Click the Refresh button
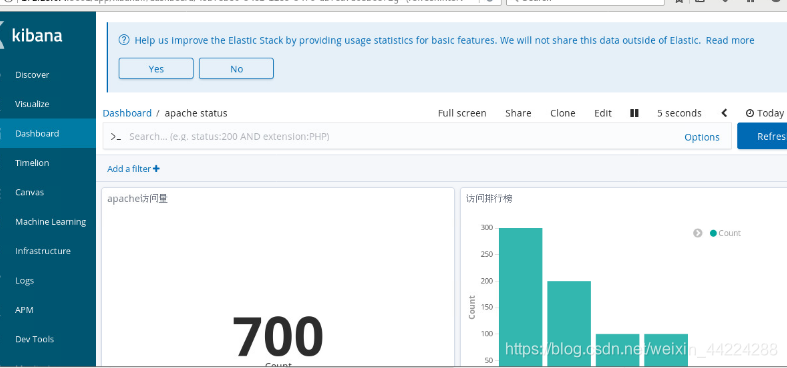The width and height of the screenshot is (787, 368). tap(763, 137)
